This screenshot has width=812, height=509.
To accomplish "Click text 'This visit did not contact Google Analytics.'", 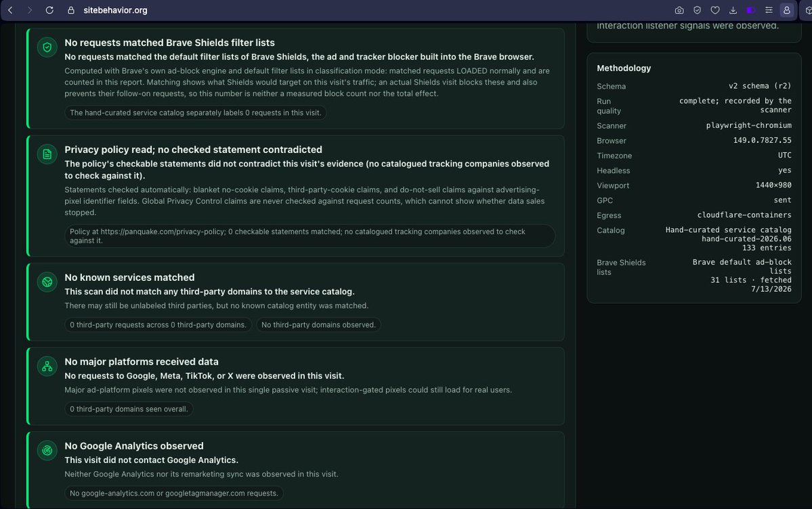I will [151, 460].
